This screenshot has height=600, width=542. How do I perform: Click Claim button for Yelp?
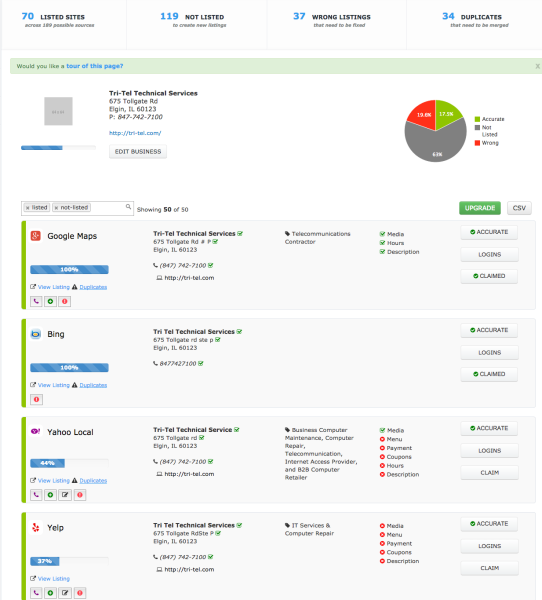489,568
